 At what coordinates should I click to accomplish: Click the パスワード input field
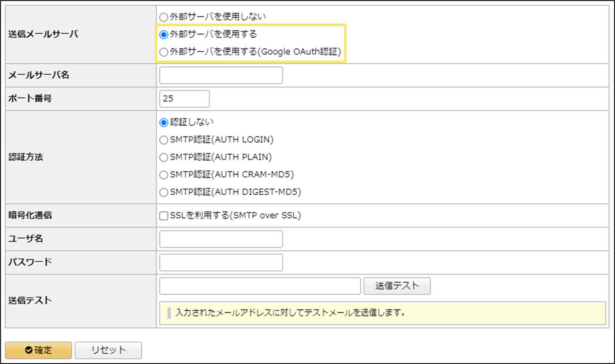pos(220,262)
